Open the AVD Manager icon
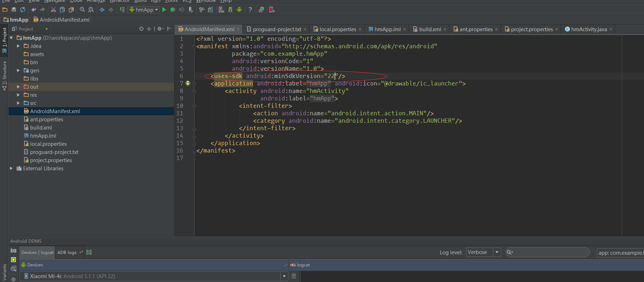Image resolution: width=644 pixels, height=282 pixels. pos(222,10)
